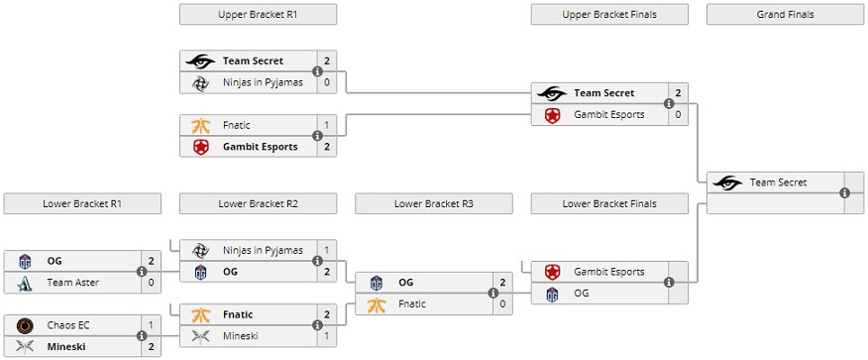Click the Mineski logo in Lower Bracket R1
Screen dimensions: 868x360
(26, 347)
